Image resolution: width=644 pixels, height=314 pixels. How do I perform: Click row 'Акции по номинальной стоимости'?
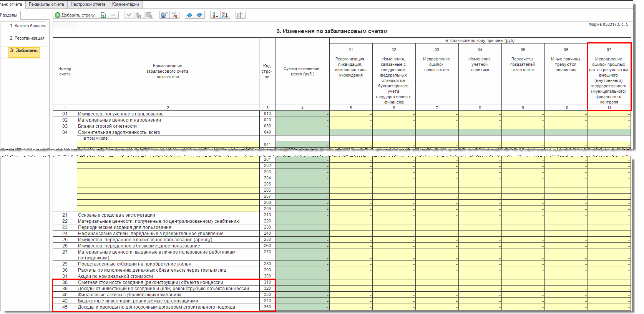pyautogui.click(x=168, y=276)
